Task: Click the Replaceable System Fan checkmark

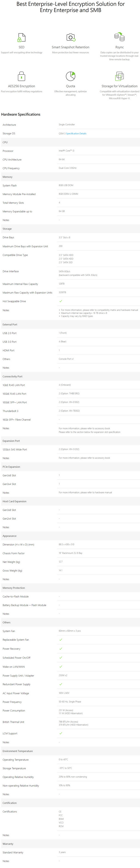Action: pos(61,640)
